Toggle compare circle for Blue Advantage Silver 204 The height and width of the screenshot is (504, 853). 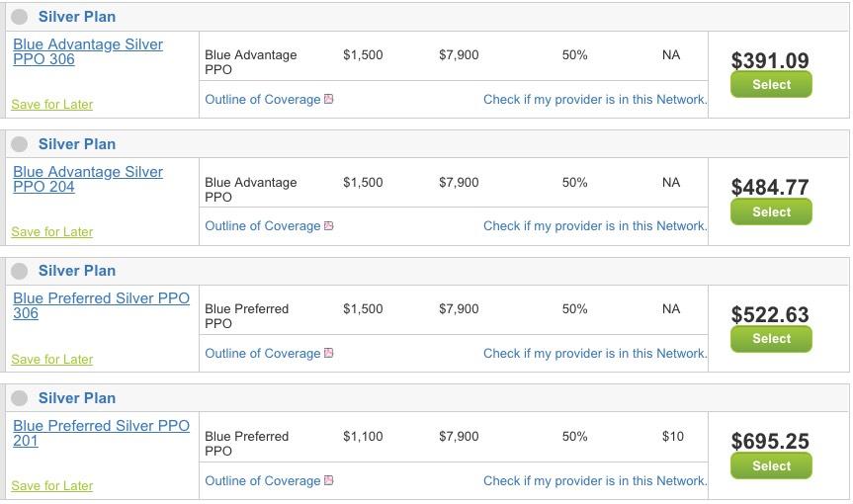pos(20,144)
